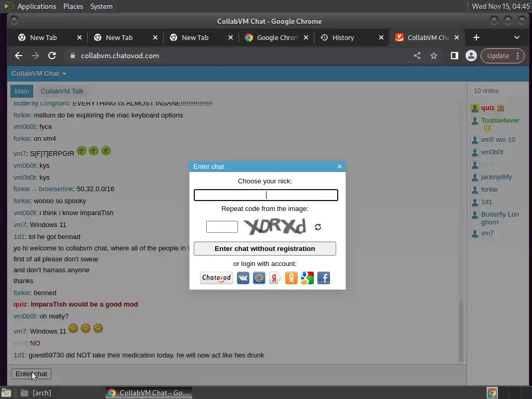532x399 pixels.
Task: Click the crown badge next to quiz
Action: point(500,108)
